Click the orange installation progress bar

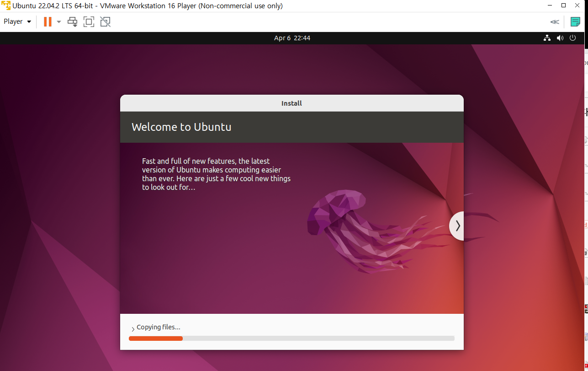[291, 339]
